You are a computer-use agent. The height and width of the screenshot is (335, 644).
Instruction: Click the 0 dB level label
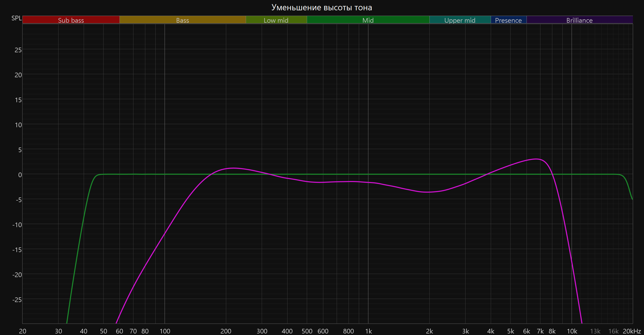coord(20,175)
